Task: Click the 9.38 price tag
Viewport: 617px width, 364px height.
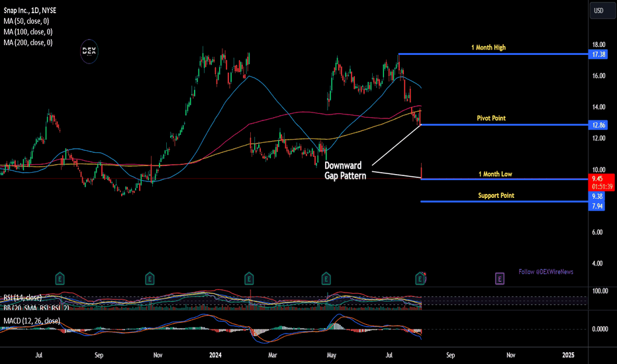Action: tap(597, 196)
